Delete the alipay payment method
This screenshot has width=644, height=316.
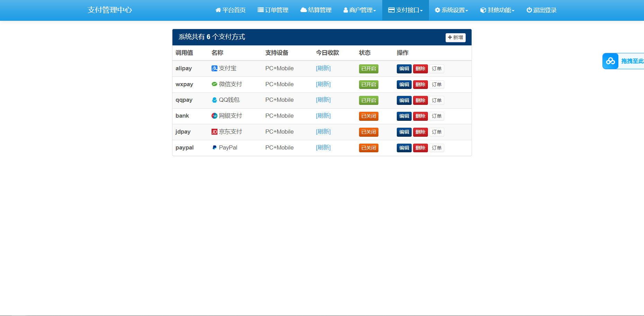coord(420,69)
